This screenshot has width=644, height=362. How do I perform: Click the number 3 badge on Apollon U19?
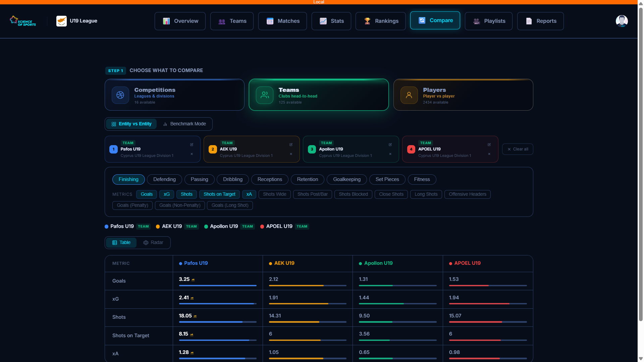[x=312, y=149]
